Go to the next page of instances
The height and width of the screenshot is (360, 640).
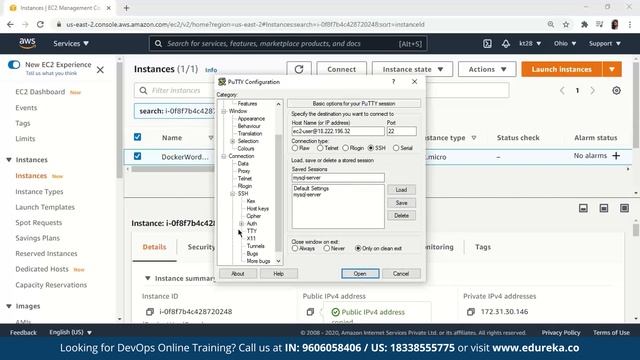pyautogui.click(x=592, y=91)
